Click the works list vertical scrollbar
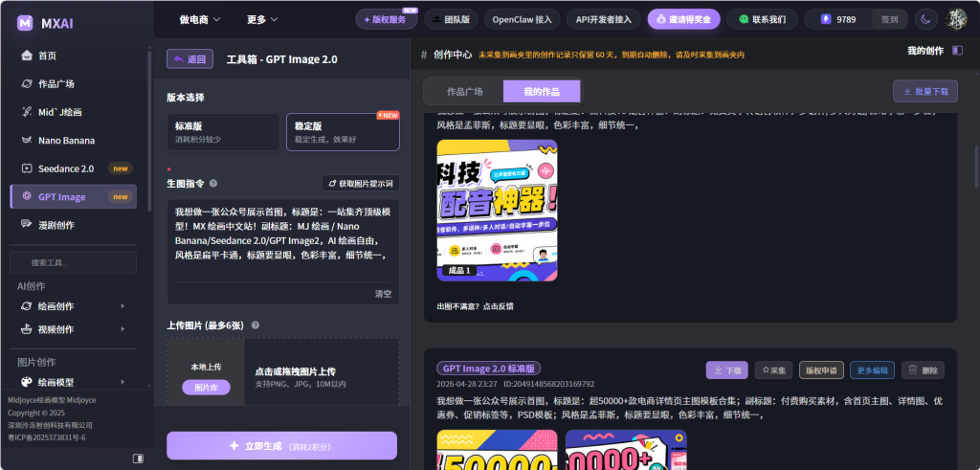Viewport: 980px width, 470px height. click(x=977, y=167)
